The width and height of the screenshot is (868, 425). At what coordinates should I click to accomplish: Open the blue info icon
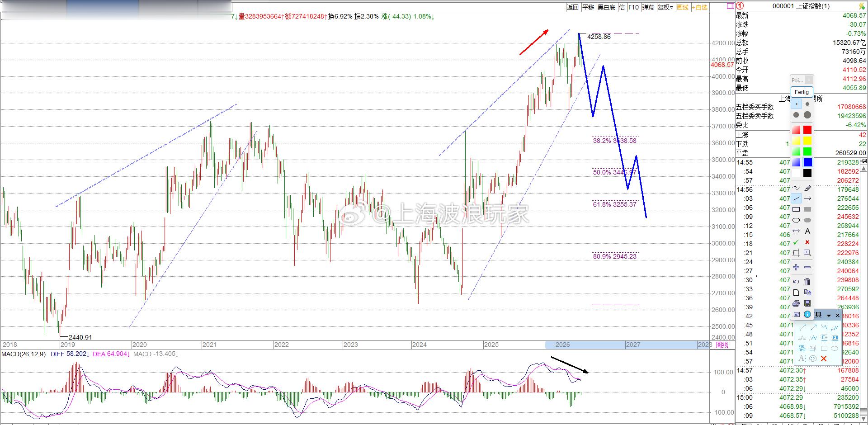807,314
